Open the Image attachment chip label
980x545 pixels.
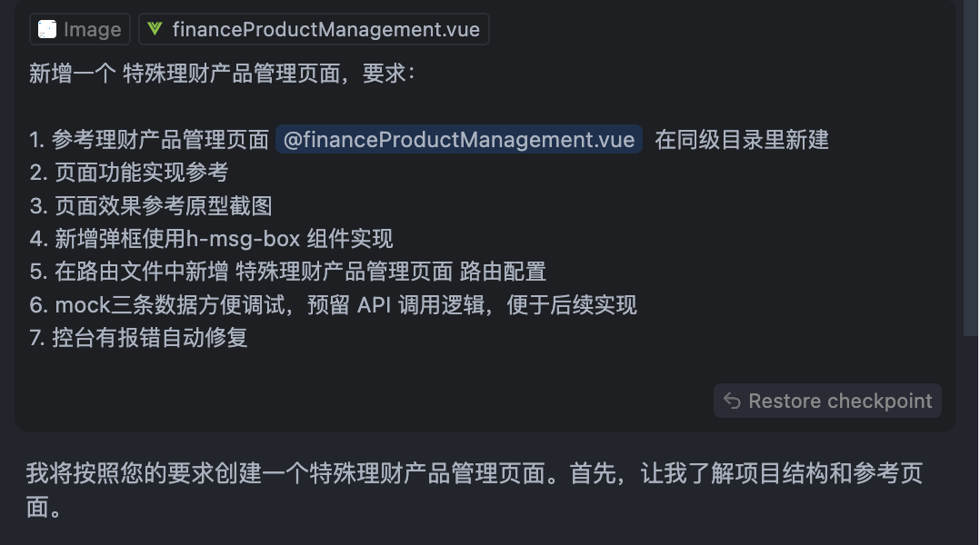[x=80, y=29]
